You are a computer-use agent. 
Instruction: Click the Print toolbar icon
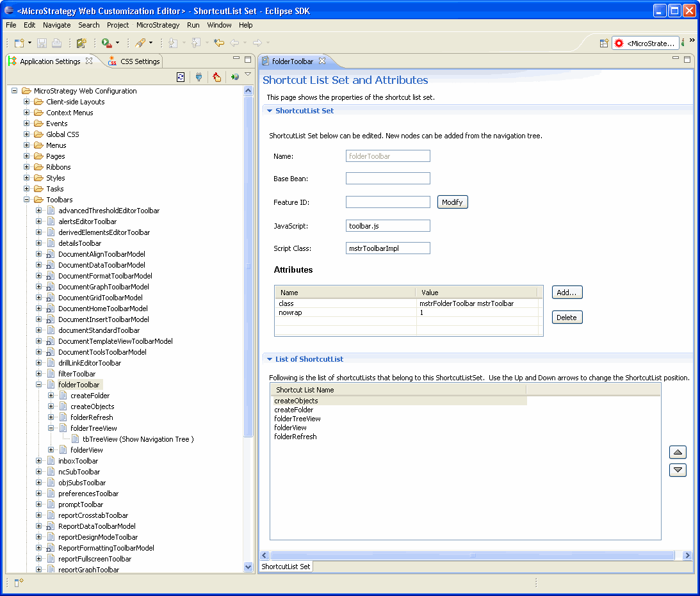[57, 43]
